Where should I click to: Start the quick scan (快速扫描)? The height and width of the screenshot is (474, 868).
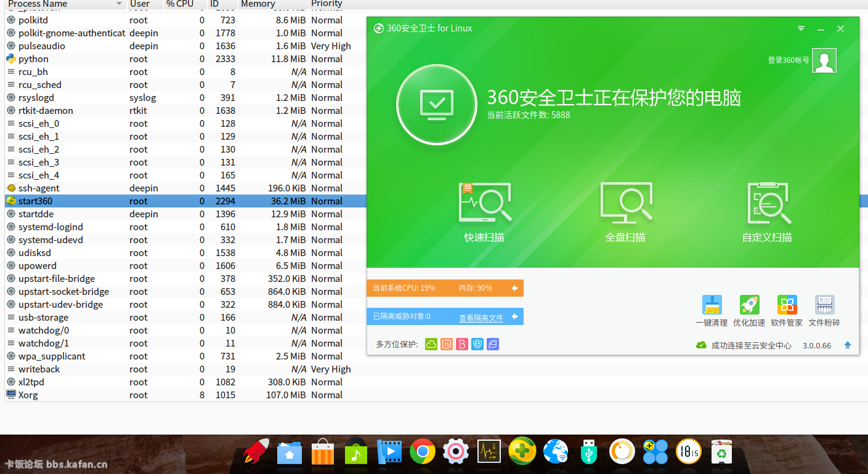coord(485,212)
